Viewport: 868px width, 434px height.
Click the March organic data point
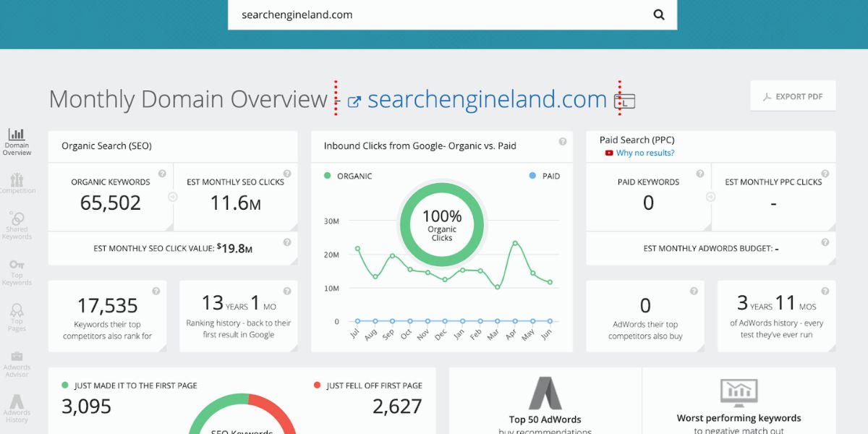(498, 287)
